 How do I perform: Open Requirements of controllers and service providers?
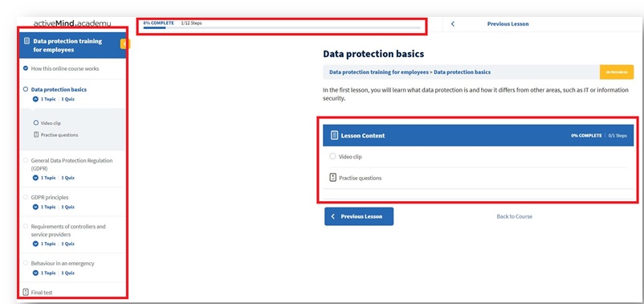(x=68, y=230)
